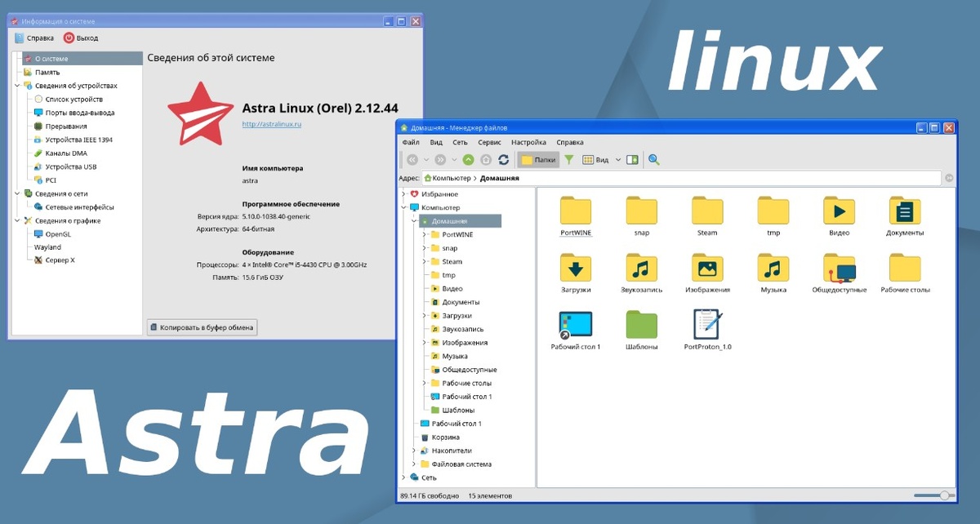Select the Загрузки folder icon in file pane

576,268
